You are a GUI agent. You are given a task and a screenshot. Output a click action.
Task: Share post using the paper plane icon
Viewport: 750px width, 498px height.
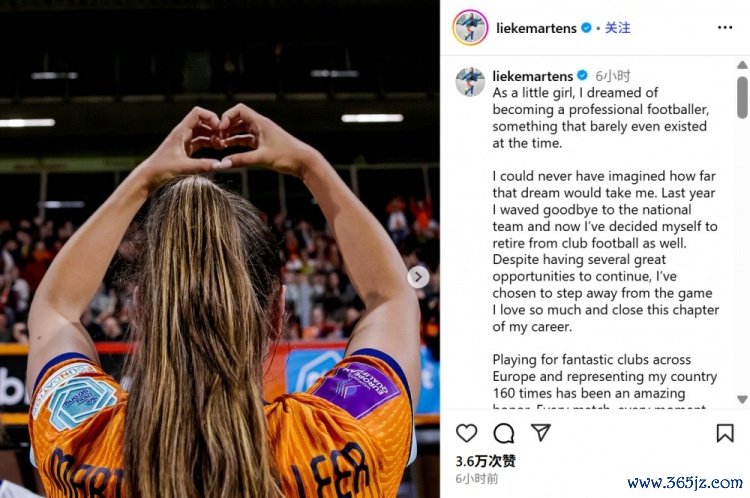point(541,432)
